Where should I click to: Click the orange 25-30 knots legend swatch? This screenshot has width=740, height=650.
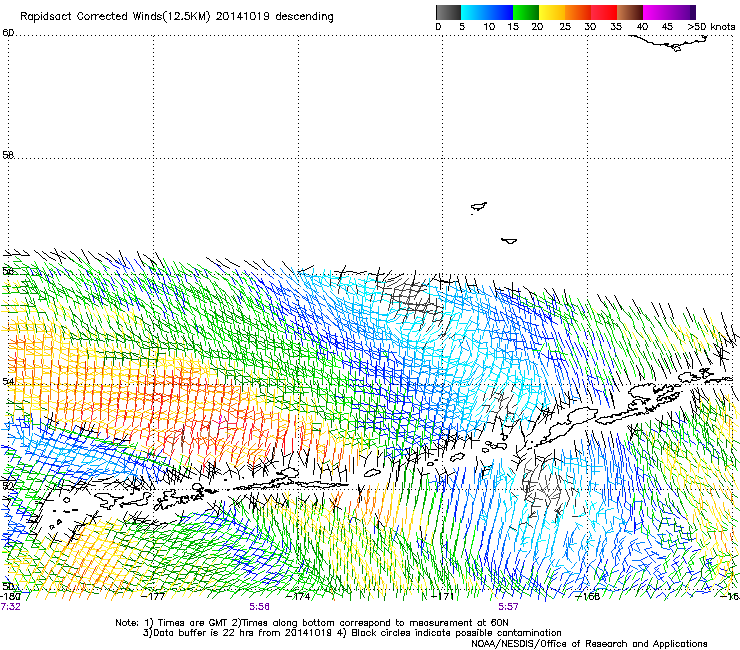coord(578,12)
